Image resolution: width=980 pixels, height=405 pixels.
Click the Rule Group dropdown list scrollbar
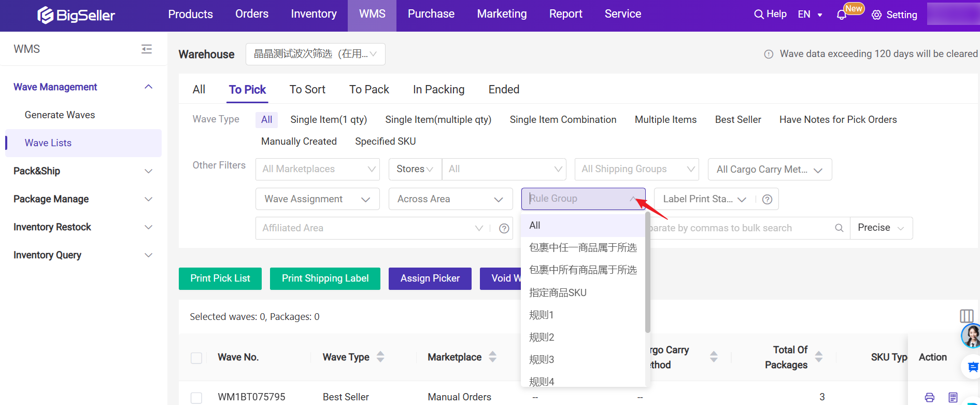coord(647,275)
